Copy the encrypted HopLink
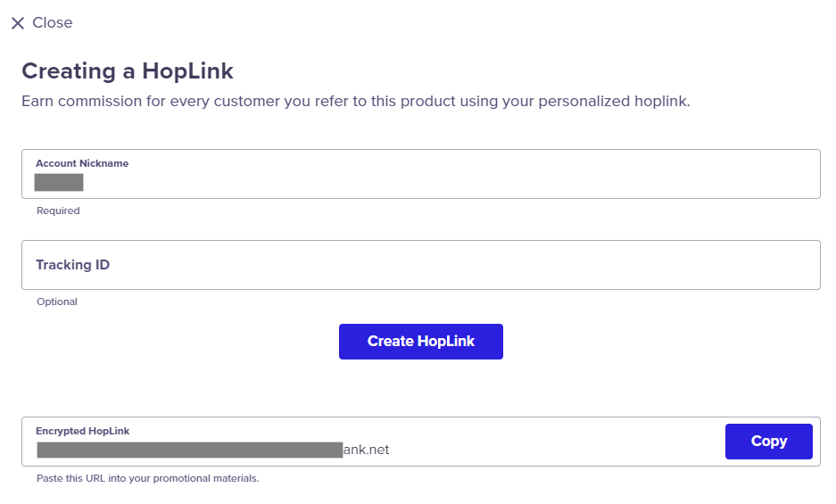 pyautogui.click(x=768, y=441)
